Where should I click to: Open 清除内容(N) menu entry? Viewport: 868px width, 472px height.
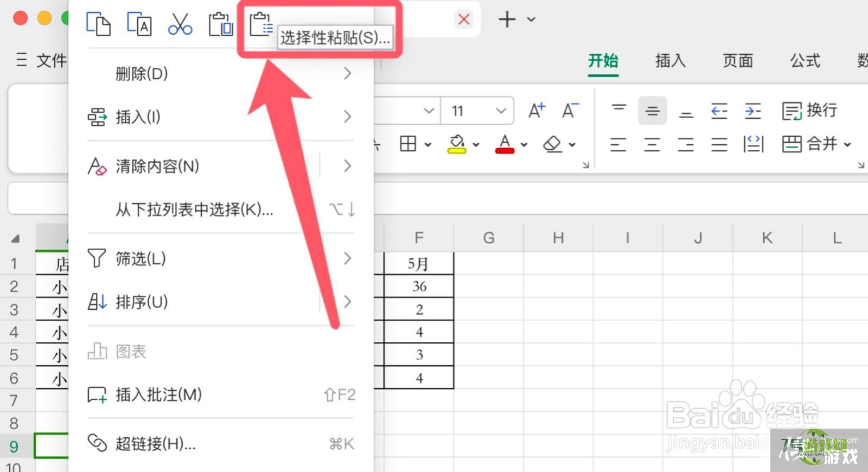coord(157,166)
